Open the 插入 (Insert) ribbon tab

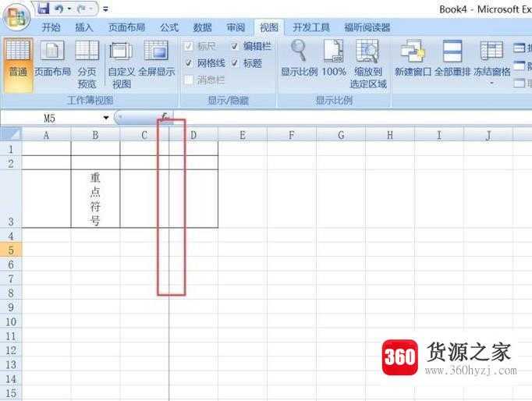click(x=83, y=27)
